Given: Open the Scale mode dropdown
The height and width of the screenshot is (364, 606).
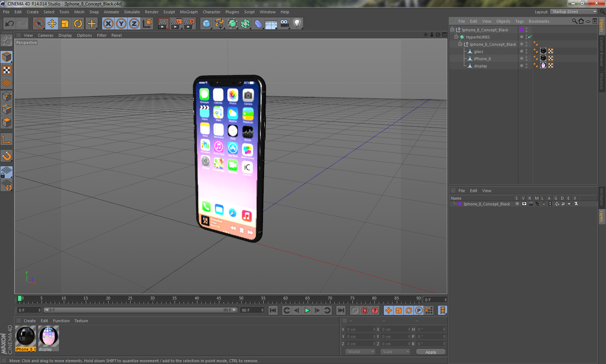Looking at the screenshot, I should [395, 352].
